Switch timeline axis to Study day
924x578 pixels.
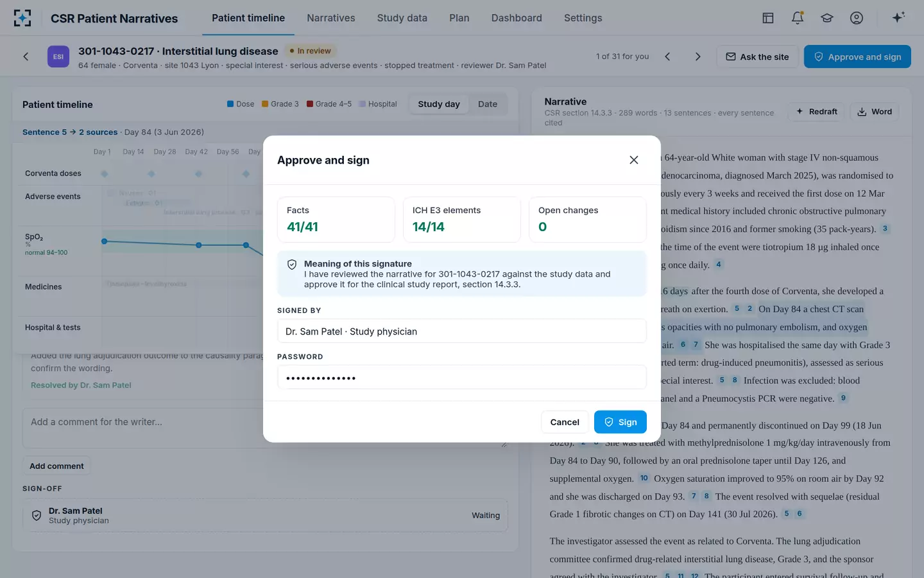439,104
